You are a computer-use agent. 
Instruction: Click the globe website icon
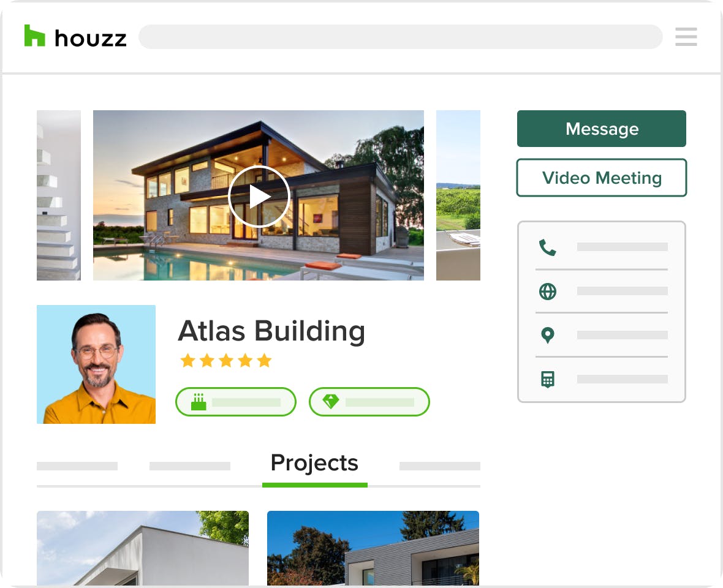pyautogui.click(x=547, y=291)
